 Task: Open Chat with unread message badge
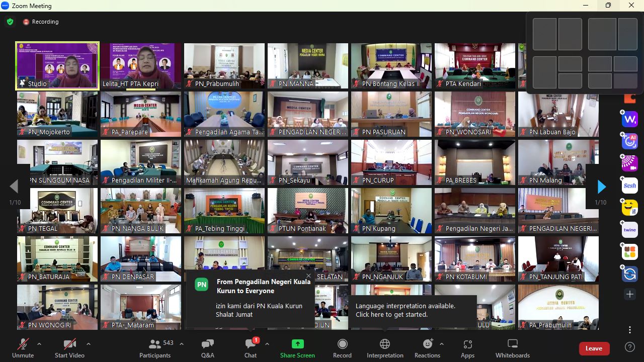coord(251,348)
